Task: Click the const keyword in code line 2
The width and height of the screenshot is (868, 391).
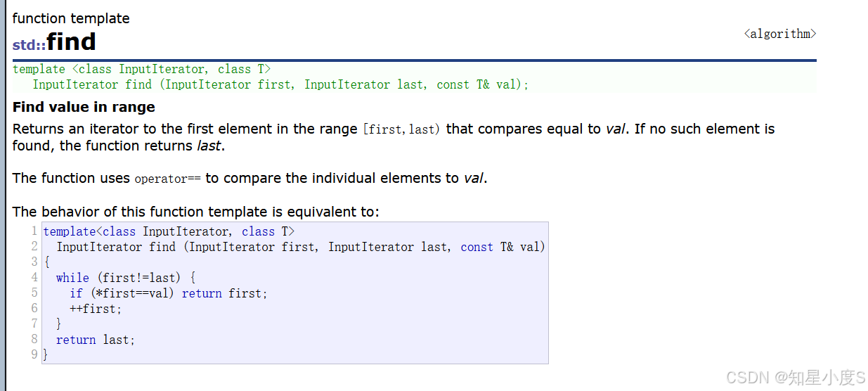Action: (477, 247)
